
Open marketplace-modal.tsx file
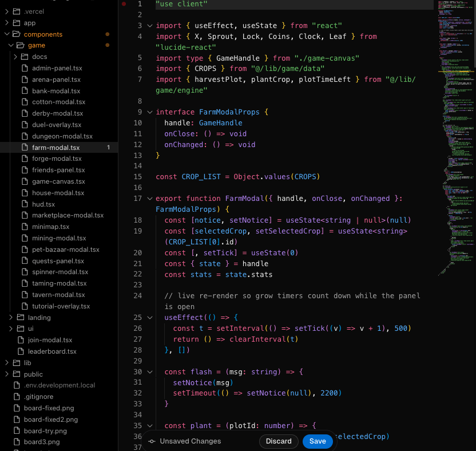(68, 215)
